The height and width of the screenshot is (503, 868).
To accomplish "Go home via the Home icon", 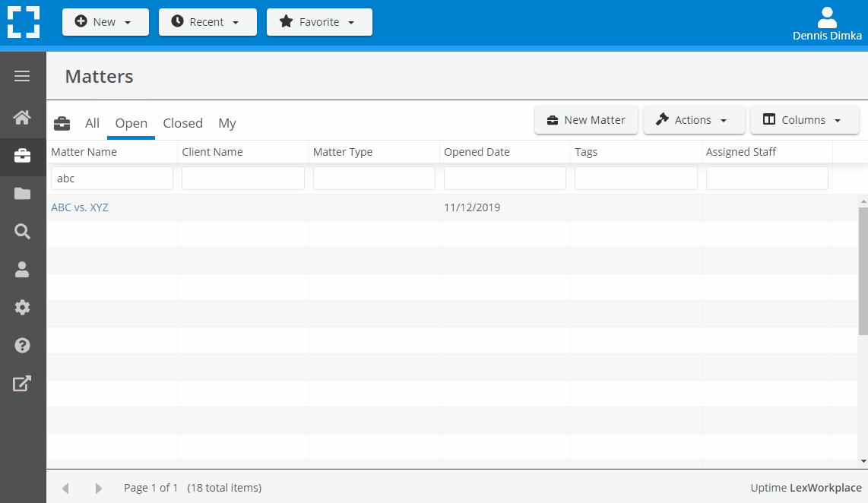I will (x=22, y=118).
